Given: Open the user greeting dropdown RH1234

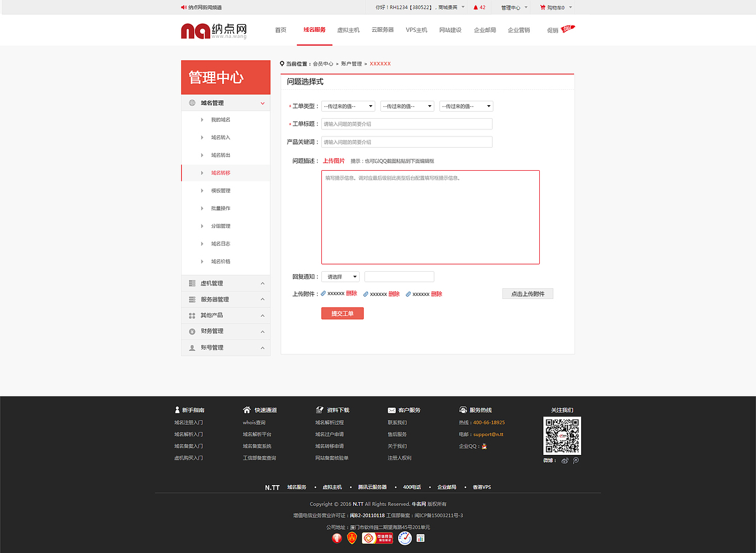Looking at the screenshot, I should (x=421, y=8).
